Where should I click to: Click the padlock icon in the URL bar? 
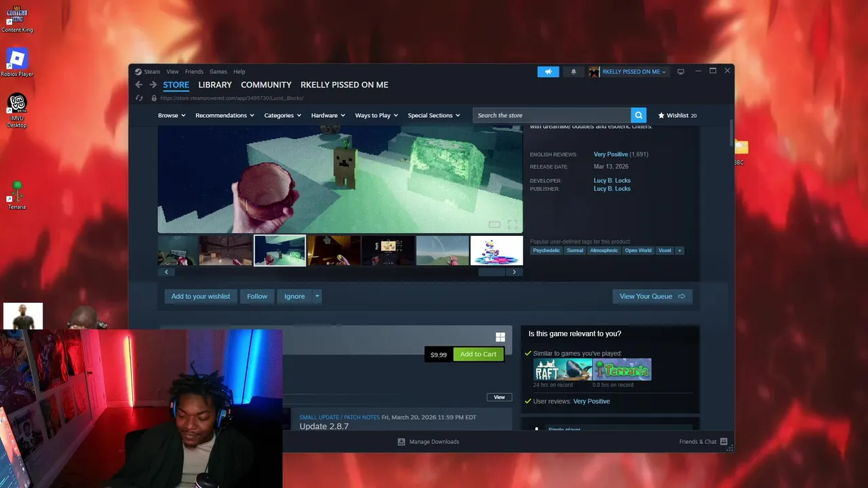154,98
